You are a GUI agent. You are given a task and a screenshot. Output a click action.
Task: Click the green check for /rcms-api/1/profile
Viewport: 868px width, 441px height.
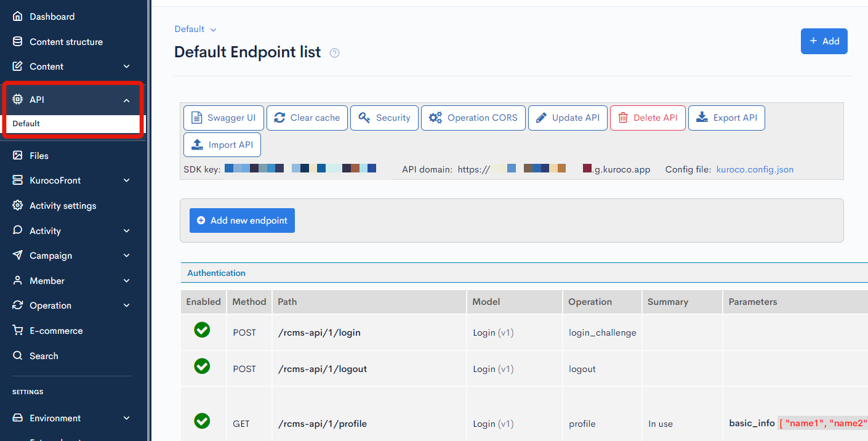pyautogui.click(x=202, y=421)
